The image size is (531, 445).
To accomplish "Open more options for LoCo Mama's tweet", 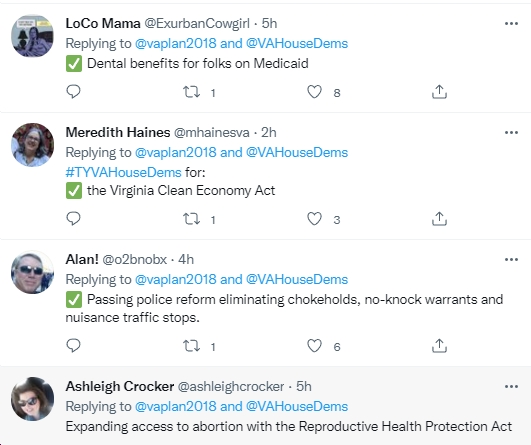I will pos(511,23).
